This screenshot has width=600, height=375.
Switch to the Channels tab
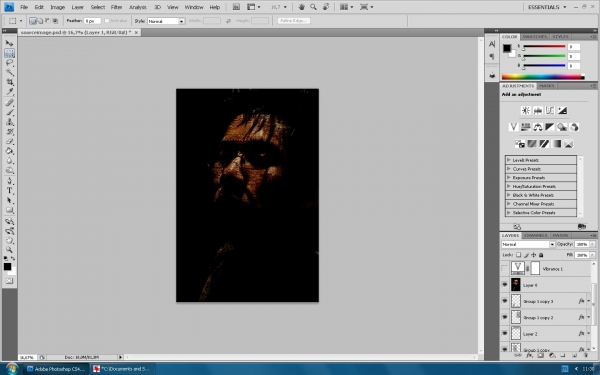(535, 235)
